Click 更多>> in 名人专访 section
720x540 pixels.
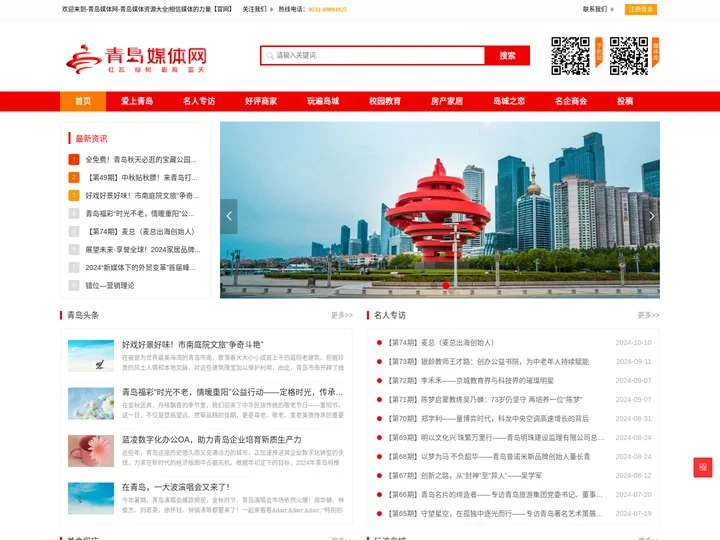point(648,315)
